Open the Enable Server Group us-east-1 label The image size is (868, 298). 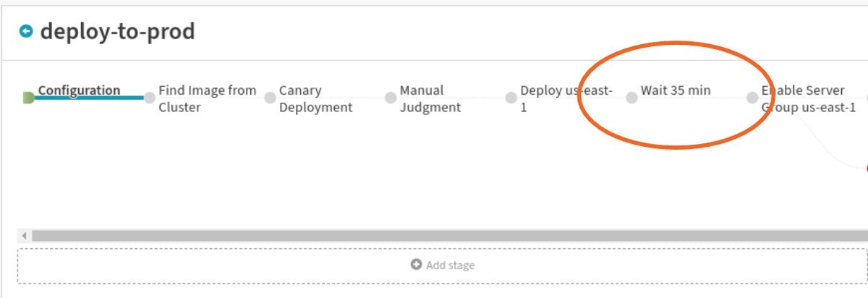click(x=809, y=99)
